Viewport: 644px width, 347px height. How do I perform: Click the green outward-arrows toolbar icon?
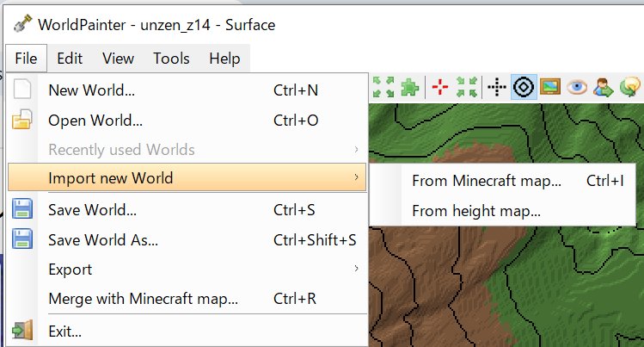pyautogui.click(x=383, y=87)
